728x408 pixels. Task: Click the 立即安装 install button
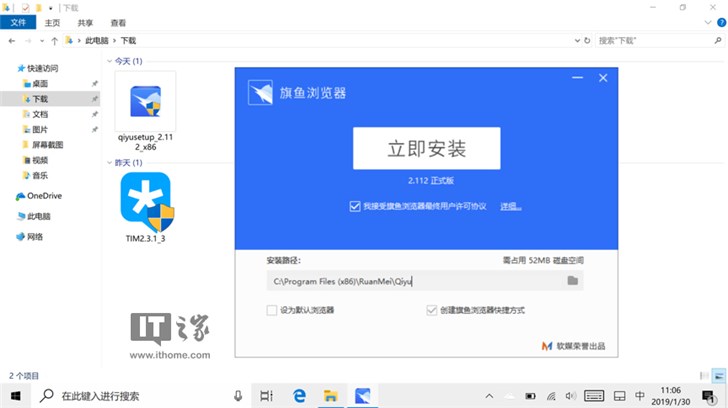tap(426, 148)
